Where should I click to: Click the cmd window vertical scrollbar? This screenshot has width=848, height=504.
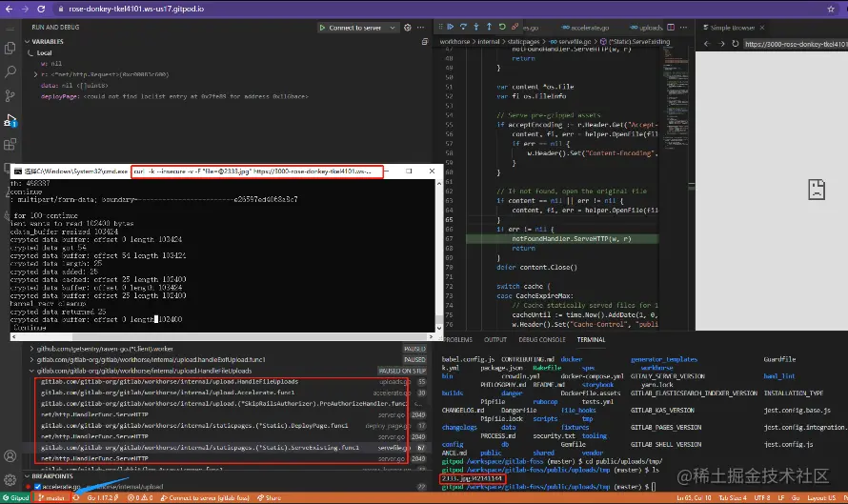coord(438,255)
